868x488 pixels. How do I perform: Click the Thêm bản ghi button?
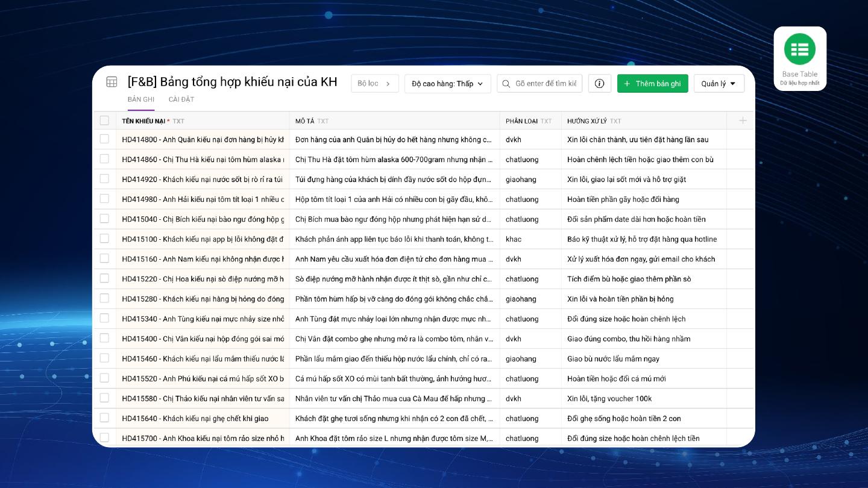(653, 84)
